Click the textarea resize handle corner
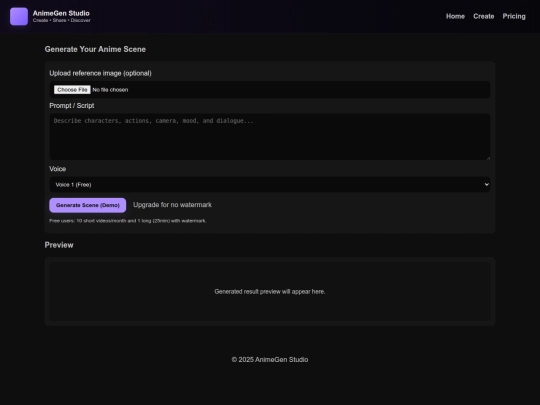The image size is (540, 405). pyautogui.click(x=488, y=158)
